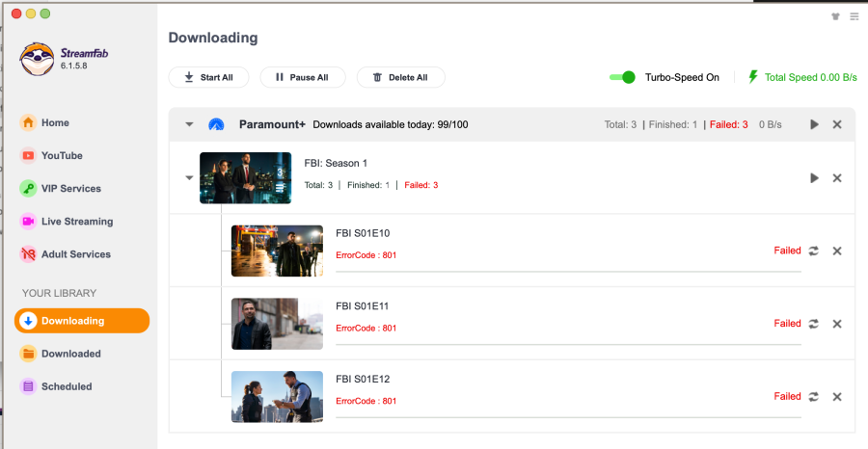This screenshot has height=449, width=868.
Task: Click the Start All button
Action: tap(208, 77)
